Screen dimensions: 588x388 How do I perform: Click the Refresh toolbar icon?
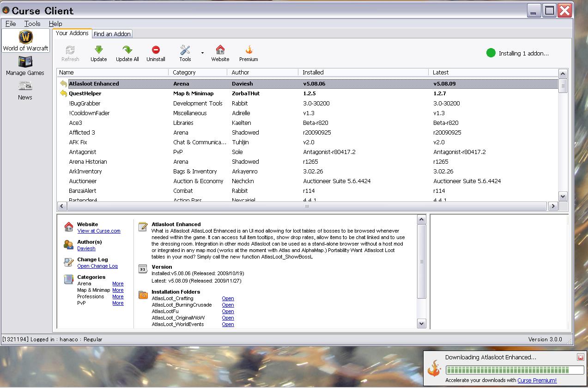pos(70,50)
